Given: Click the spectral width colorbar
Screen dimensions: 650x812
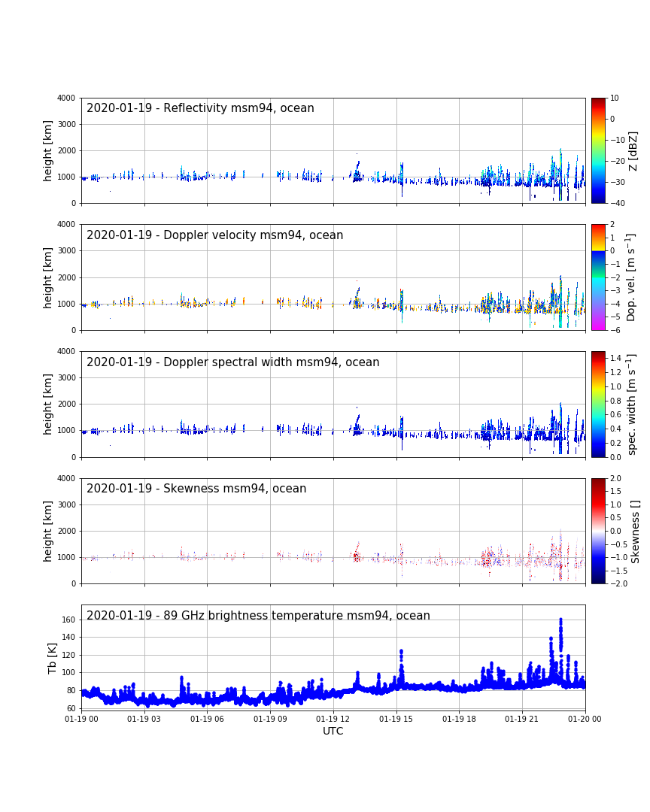Looking at the screenshot, I should (x=598, y=404).
